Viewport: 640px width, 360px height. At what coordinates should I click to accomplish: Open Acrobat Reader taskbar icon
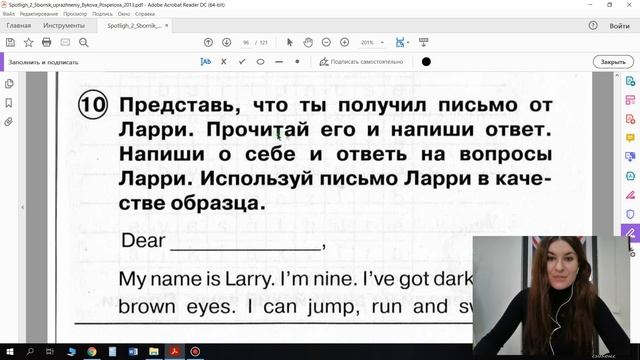coord(175,351)
